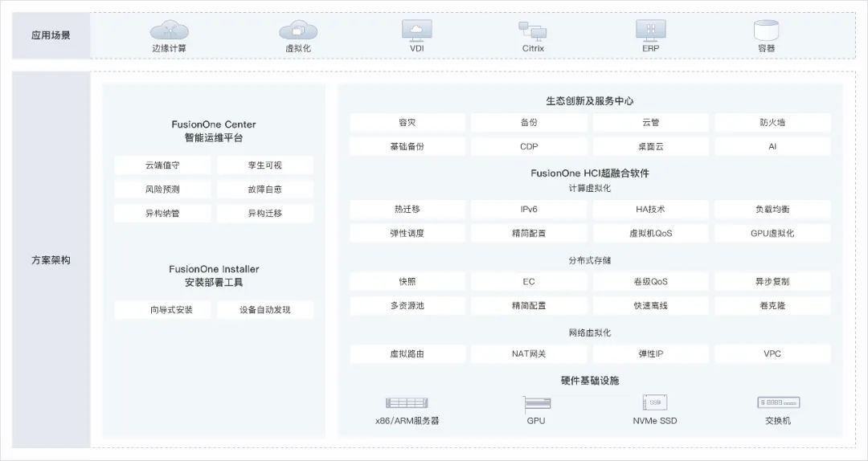Select the 防火墙 box
The height and width of the screenshot is (461, 868).
pyautogui.click(x=772, y=122)
